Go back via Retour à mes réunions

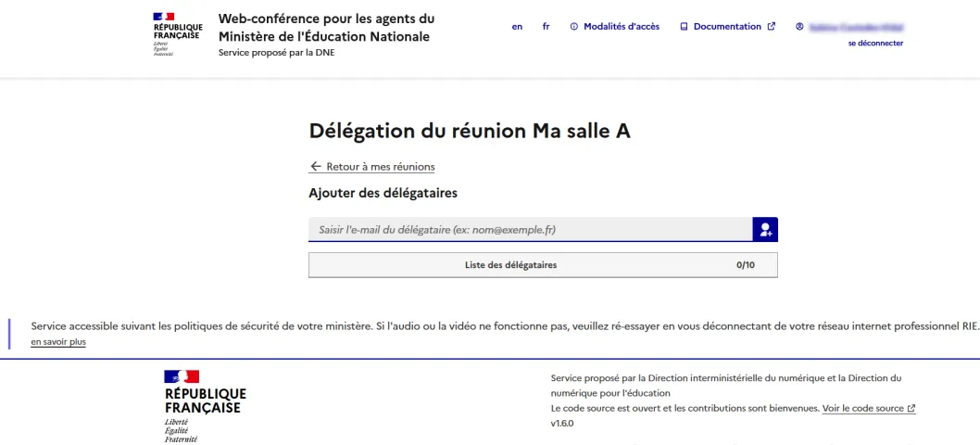[371, 167]
